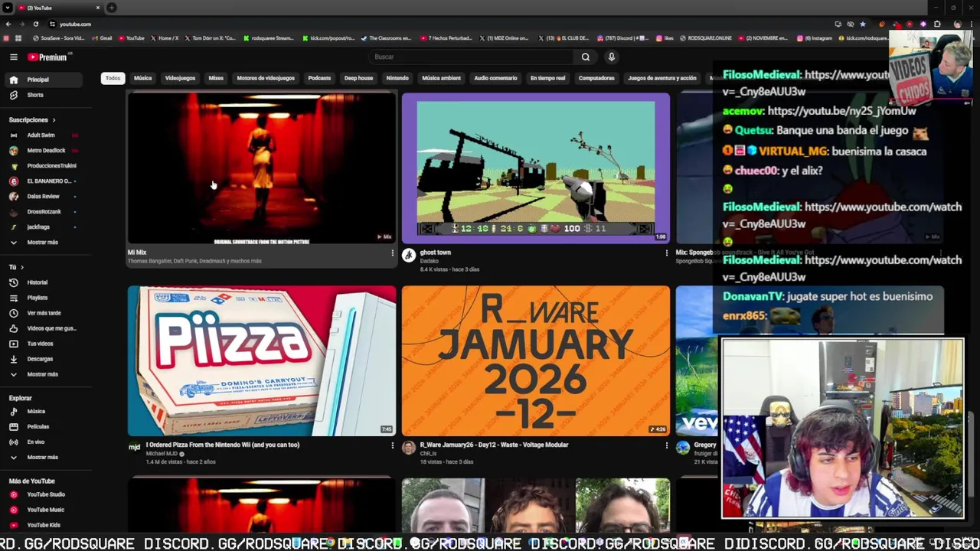Open Películas under Explorar
Viewport: 980px width, 551px height.
point(46,427)
